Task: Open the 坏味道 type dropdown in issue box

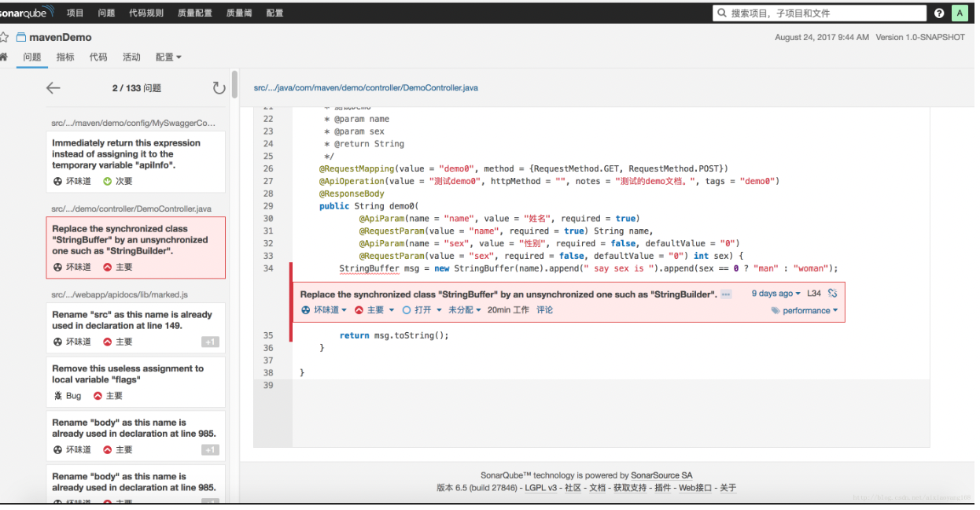Action: coord(324,310)
